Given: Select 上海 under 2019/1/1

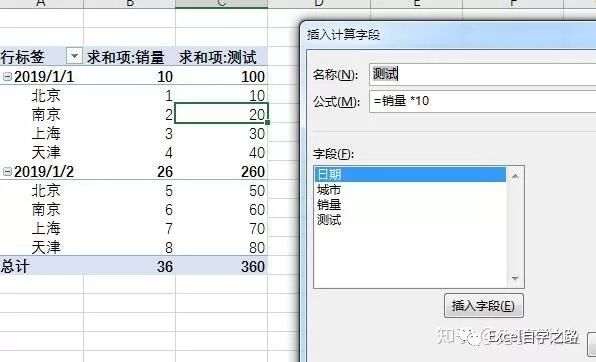Looking at the screenshot, I should [x=46, y=133].
